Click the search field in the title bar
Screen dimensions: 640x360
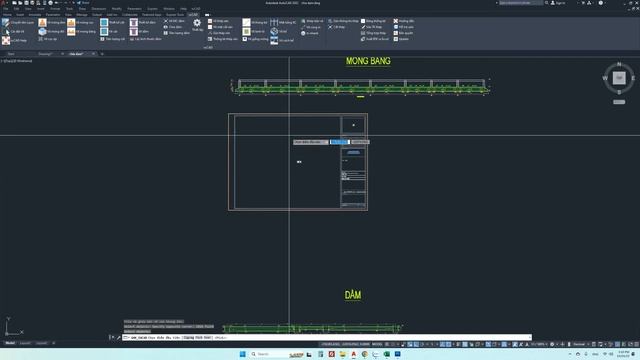pos(521,3)
